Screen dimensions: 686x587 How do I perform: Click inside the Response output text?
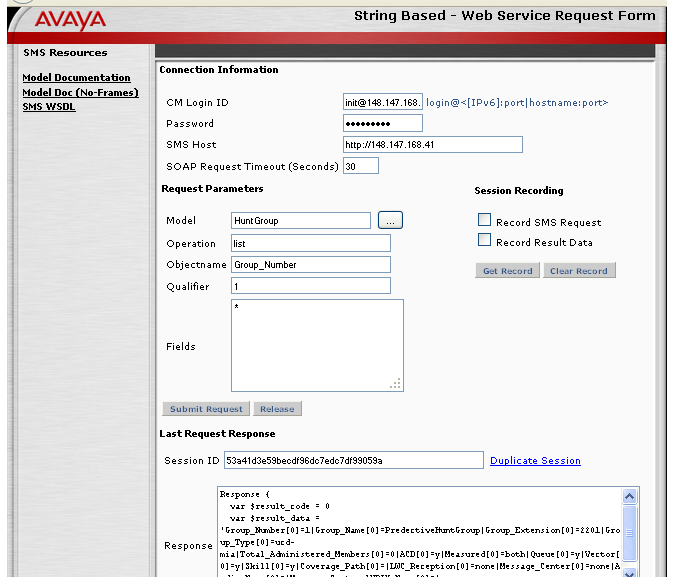click(x=420, y=531)
